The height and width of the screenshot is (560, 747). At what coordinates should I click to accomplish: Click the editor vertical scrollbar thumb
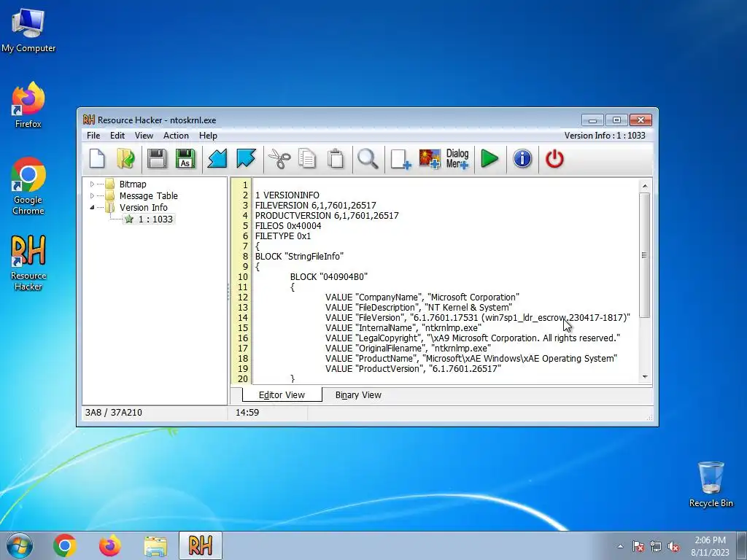point(645,255)
